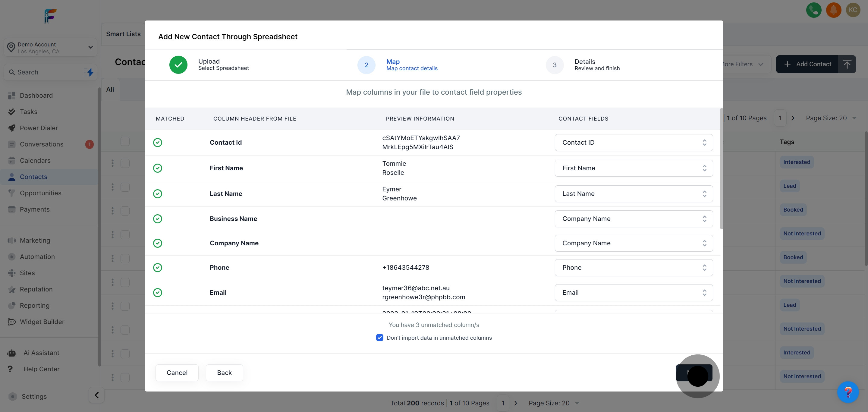
Task: Click the Back button
Action: click(x=224, y=373)
